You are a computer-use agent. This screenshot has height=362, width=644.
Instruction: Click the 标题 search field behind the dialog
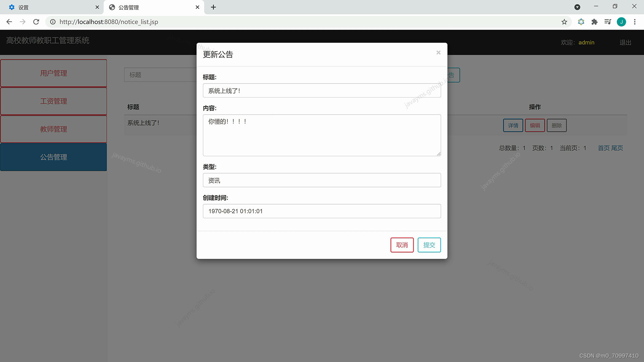(160, 75)
